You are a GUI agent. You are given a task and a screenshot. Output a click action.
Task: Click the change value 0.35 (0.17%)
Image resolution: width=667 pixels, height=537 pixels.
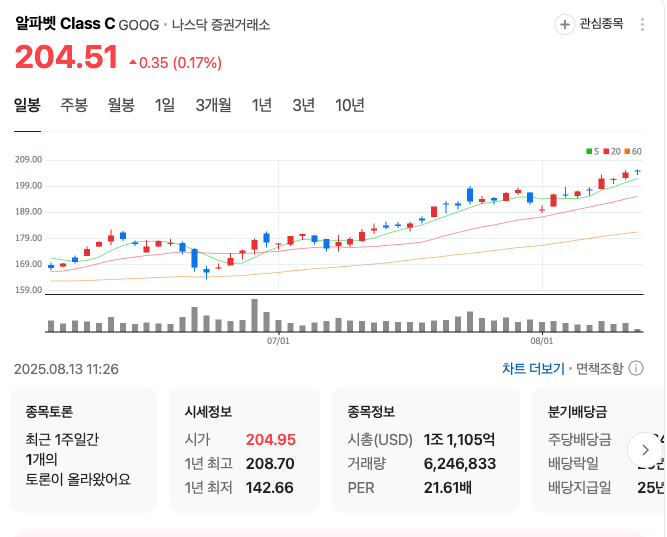176,63
